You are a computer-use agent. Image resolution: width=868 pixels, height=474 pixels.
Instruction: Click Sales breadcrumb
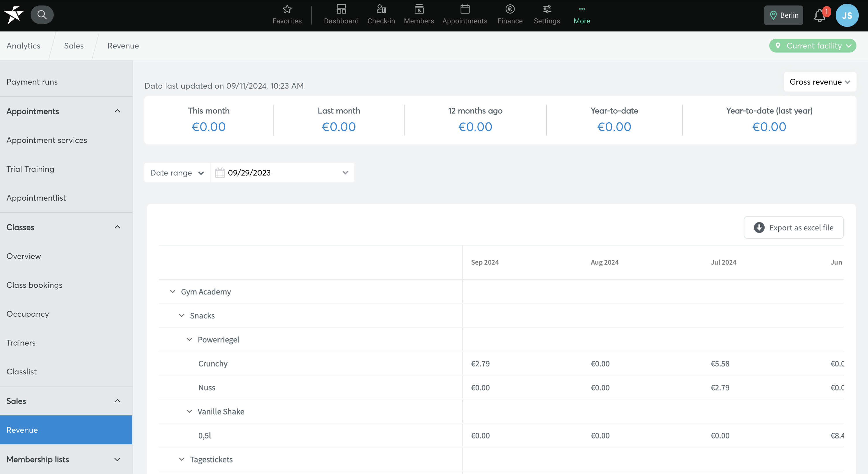coord(74,46)
